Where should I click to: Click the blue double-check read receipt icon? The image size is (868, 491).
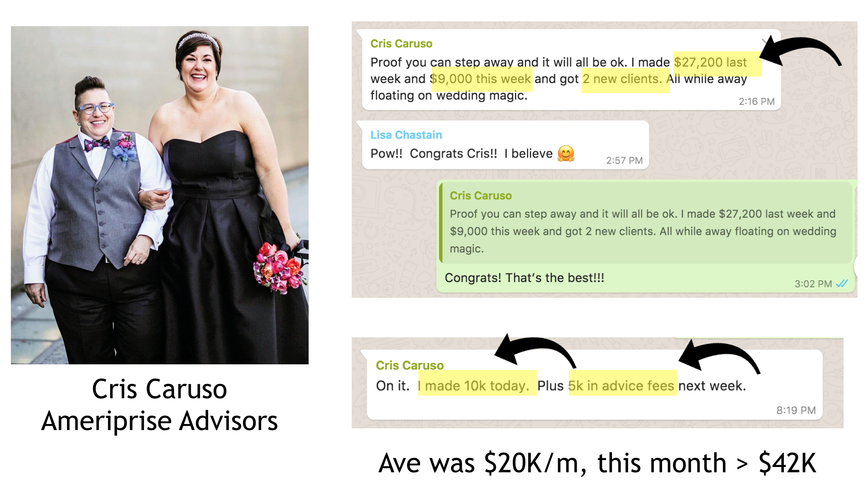point(842,284)
